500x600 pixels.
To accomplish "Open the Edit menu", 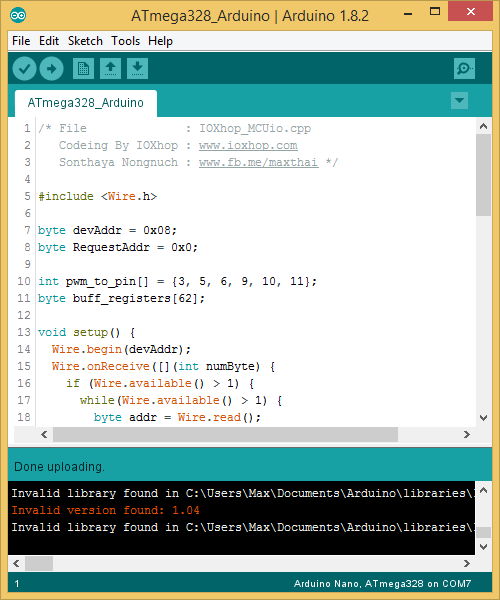I will click(x=49, y=41).
